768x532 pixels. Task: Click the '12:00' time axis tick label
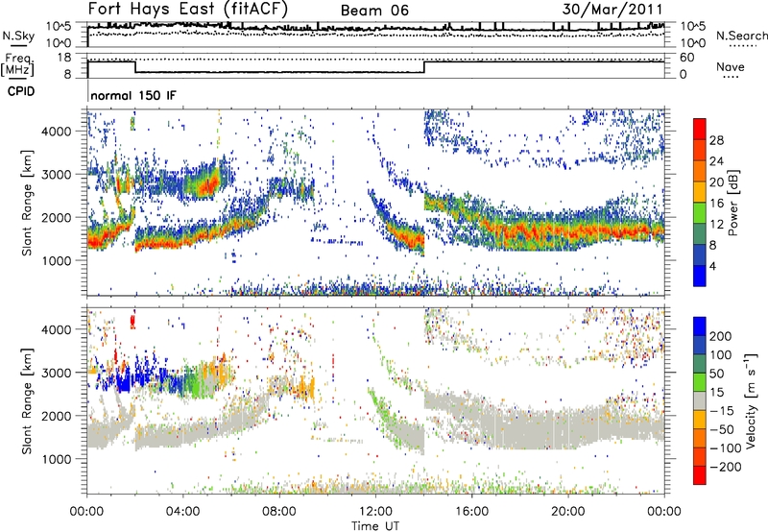pos(375,512)
